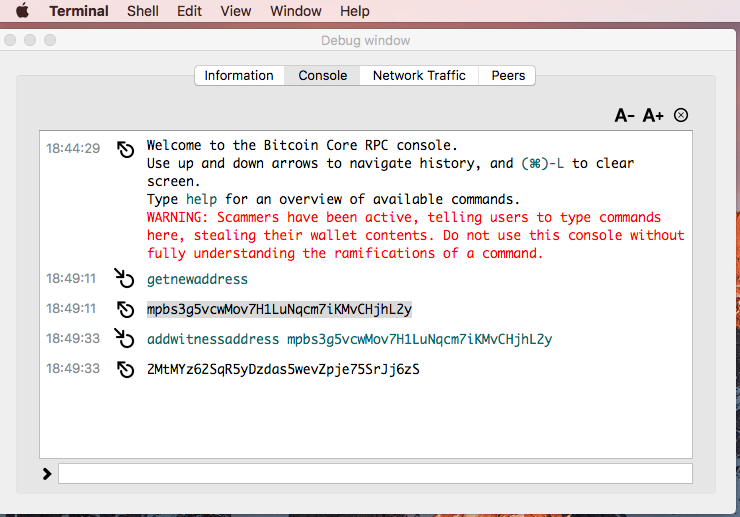This screenshot has width=740, height=517.
Task: Click the getnewaddress command text
Action: (197, 279)
